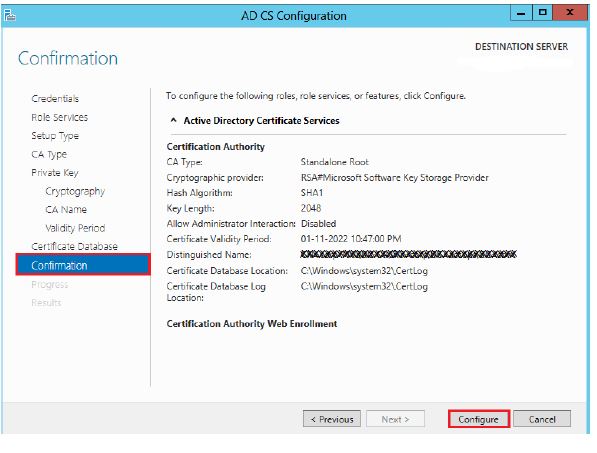Screen dimensions: 597x453
Task: Open the Private Key step
Action: point(55,173)
